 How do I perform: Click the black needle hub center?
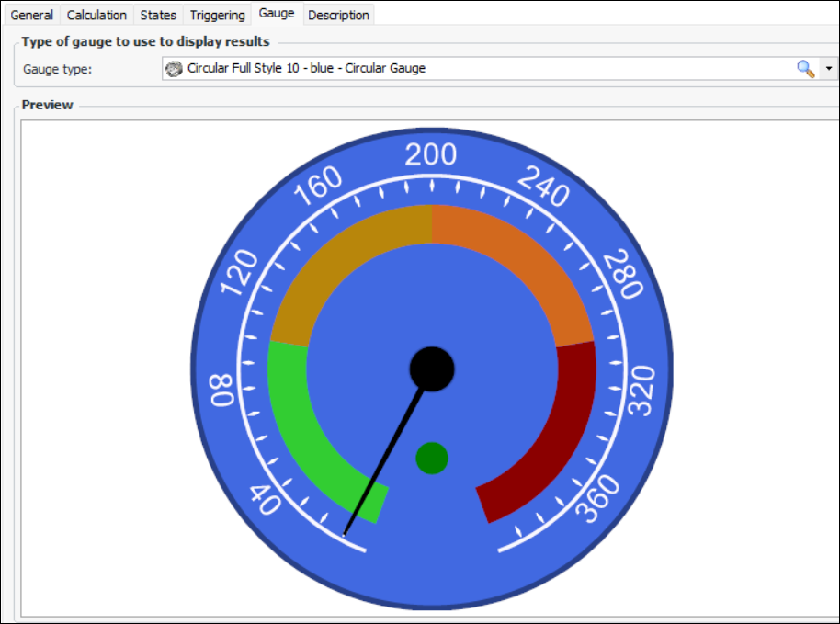tap(432, 369)
